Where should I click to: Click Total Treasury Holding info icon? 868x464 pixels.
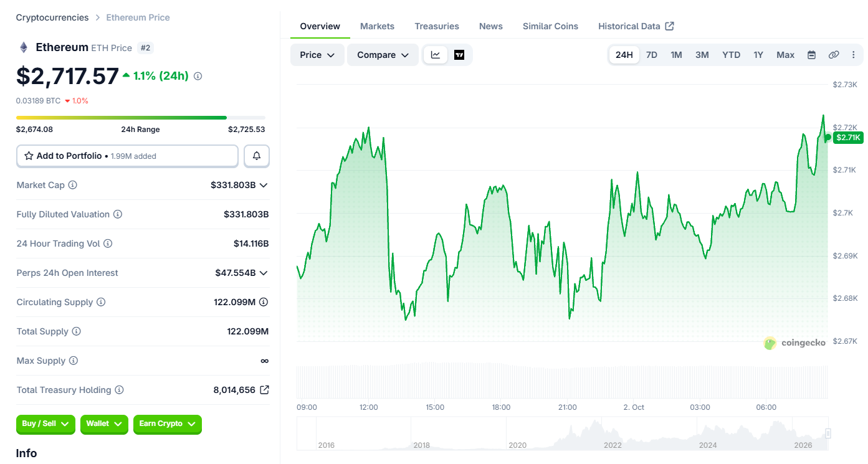click(x=119, y=390)
